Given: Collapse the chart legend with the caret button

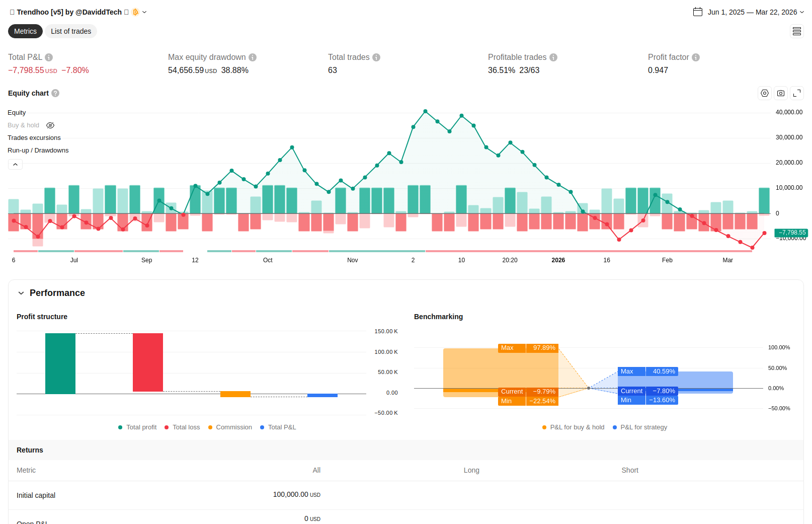Looking at the screenshot, I should click(15, 165).
